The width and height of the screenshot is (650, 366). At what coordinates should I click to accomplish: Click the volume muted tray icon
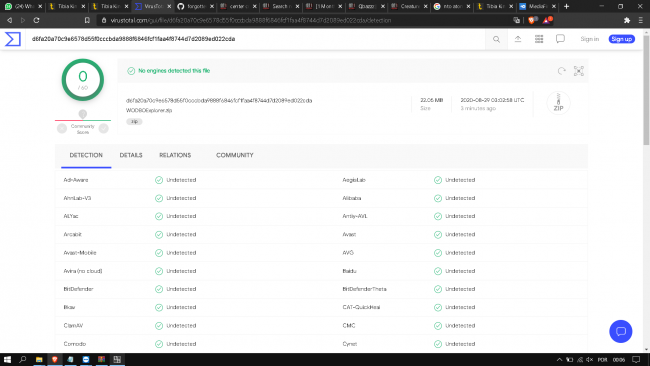coord(589,359)
